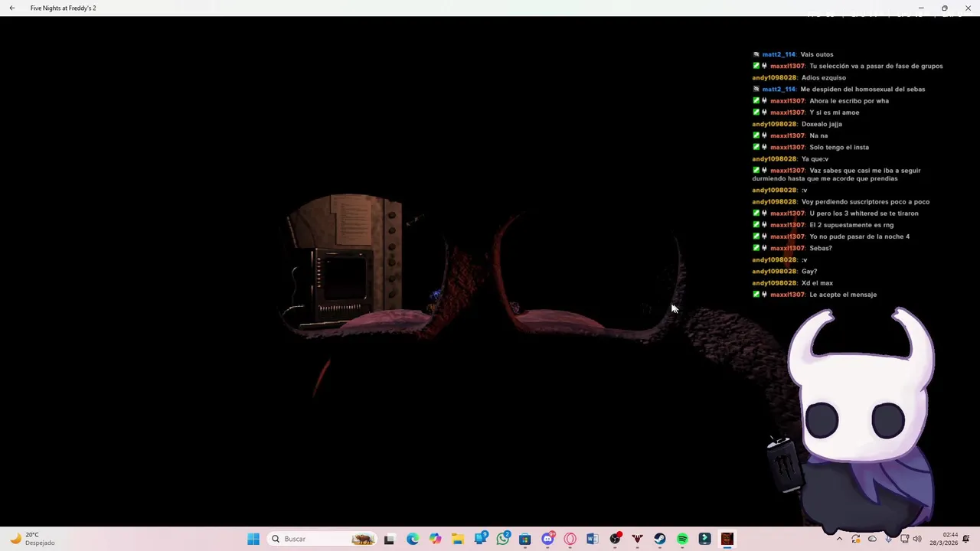Click the Five Nights at Freddy's taskbar icon
This screenshot has height=551, width=980.
point(727,539)
